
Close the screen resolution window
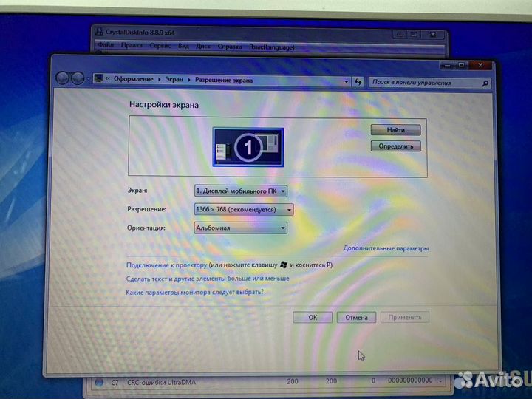(480, 66)
